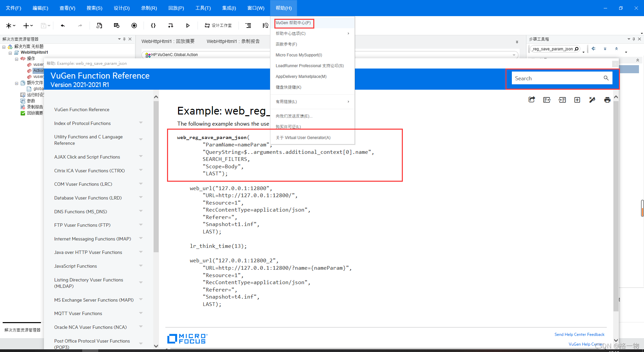Click collapse-all double chevron in step toolbox

(616, 49)
